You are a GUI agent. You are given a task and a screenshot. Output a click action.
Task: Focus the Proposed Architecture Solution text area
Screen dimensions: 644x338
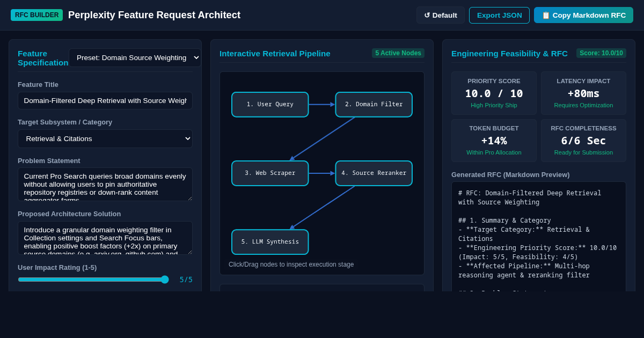(x=105, y=238)
